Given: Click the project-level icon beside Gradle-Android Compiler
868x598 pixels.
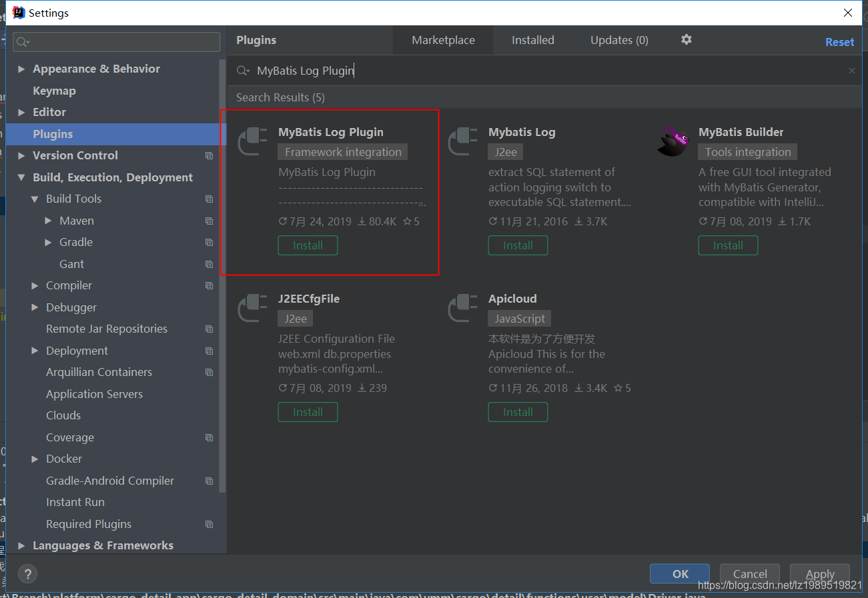Looking at the screenshot, I should pos(209,481).
